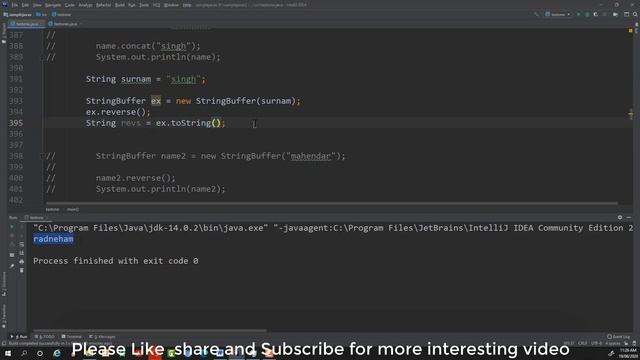Click the Debug bug icon in toolbar

587,14
